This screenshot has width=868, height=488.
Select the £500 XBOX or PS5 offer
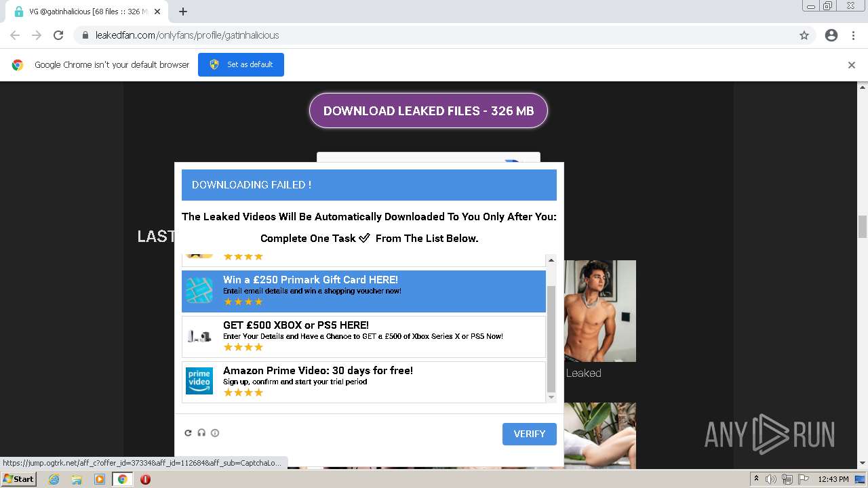[x=363, y=337]
